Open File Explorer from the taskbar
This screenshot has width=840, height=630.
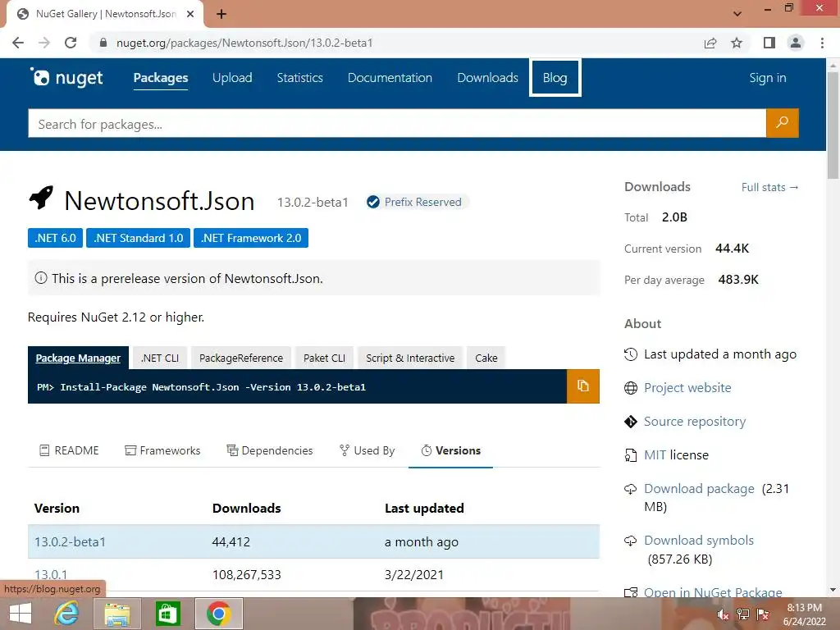click(x=117, y=614)
